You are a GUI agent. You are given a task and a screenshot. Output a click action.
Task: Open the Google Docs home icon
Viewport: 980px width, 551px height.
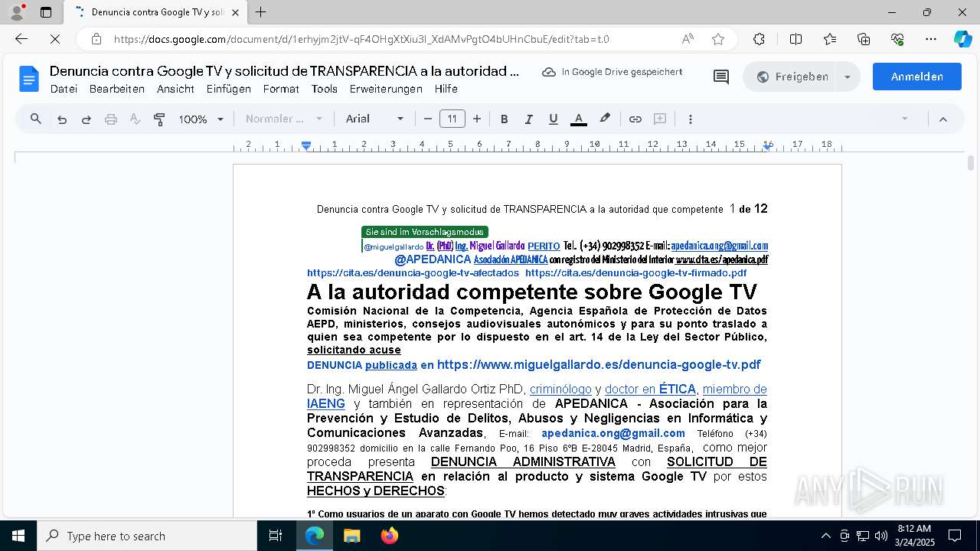[x=29, y=79]
